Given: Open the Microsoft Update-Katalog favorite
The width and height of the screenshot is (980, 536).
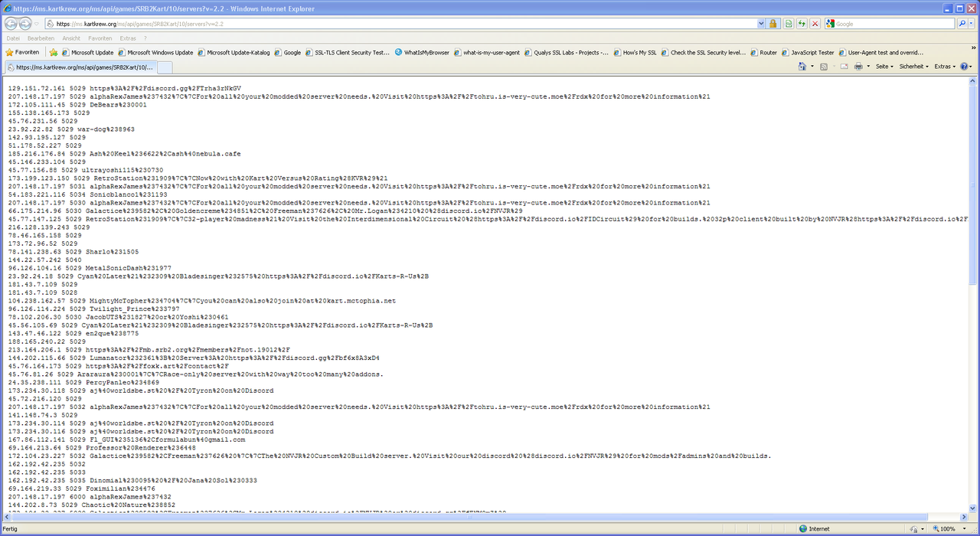Looking at the screenshot, I should pos(234,53).
